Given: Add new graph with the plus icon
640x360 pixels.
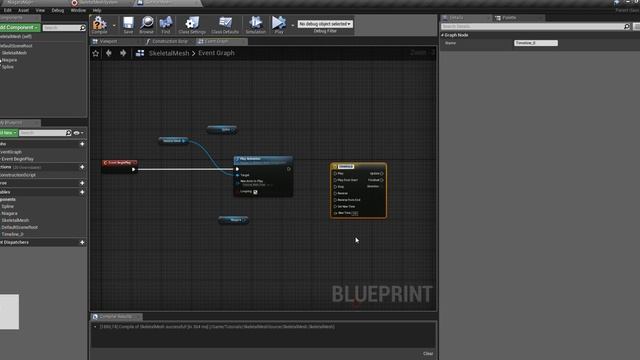Looking at the screenshot, I should point(82,144).
